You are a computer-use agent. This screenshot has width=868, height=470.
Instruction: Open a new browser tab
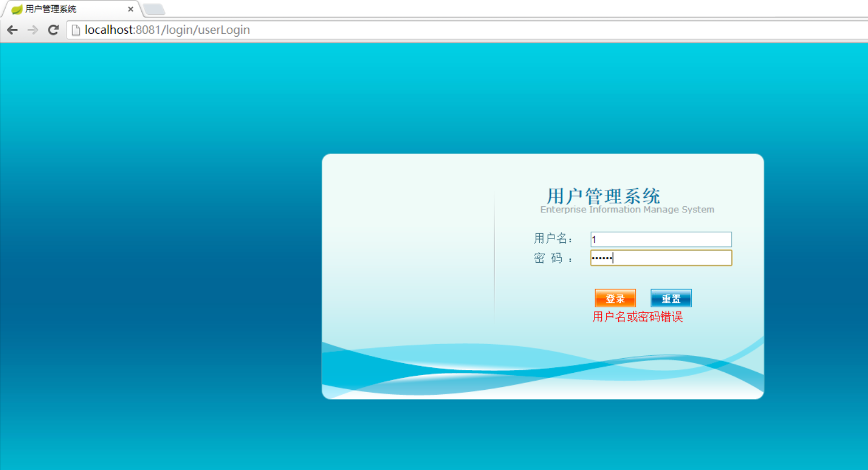coord(153,8)
